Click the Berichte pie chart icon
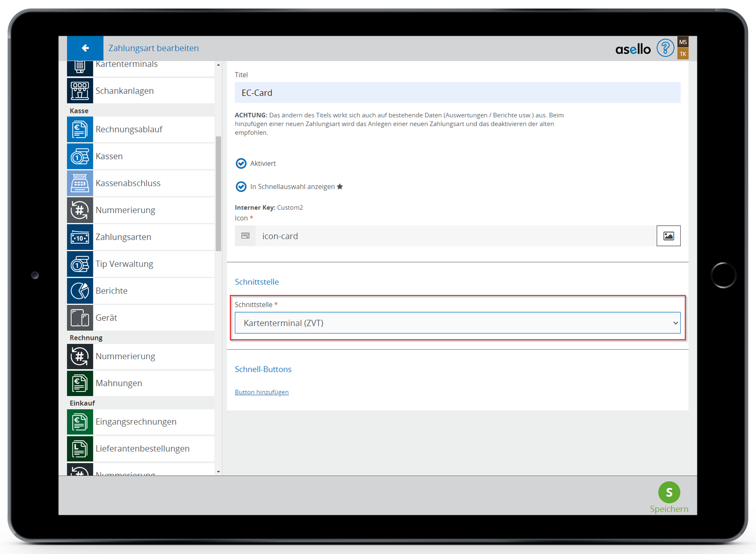 (80, 291)
